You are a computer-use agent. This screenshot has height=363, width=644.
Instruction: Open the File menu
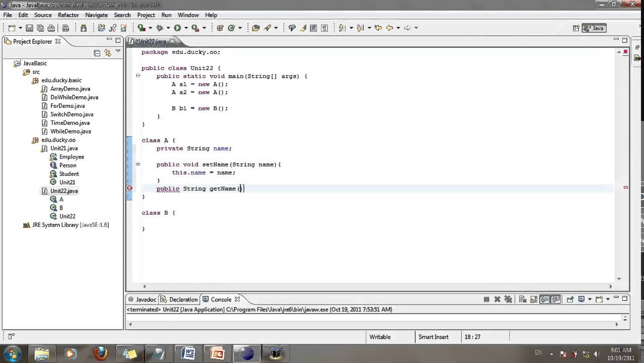[x=8, y=15]
